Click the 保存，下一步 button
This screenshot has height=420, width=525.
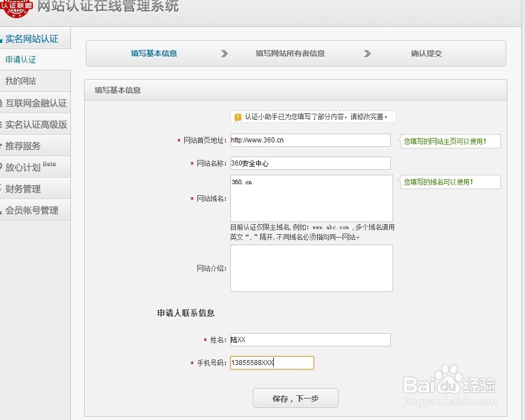[296, 398]
